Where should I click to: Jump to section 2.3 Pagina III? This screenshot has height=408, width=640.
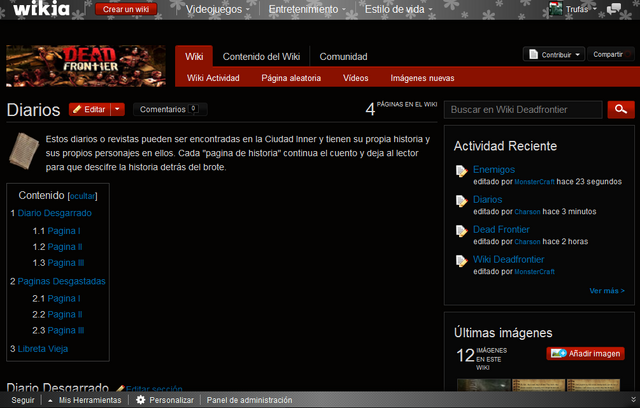tap(66, 330)
